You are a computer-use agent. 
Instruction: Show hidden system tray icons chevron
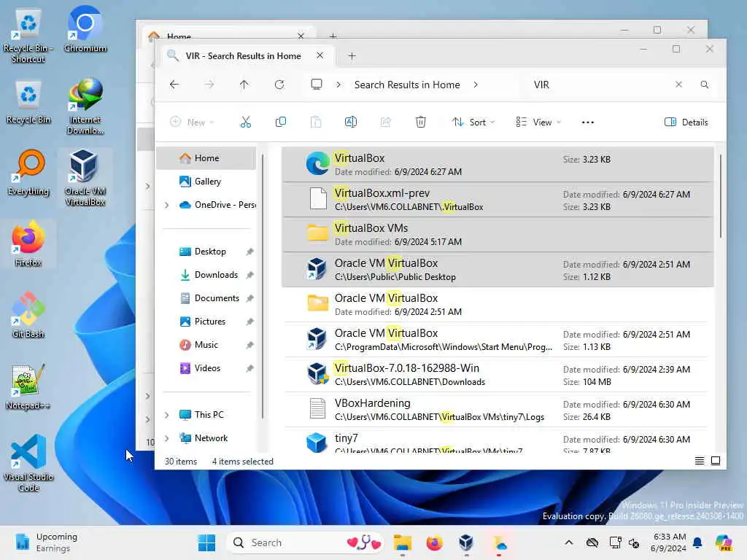pyautogui.click(x=569, y=542)
